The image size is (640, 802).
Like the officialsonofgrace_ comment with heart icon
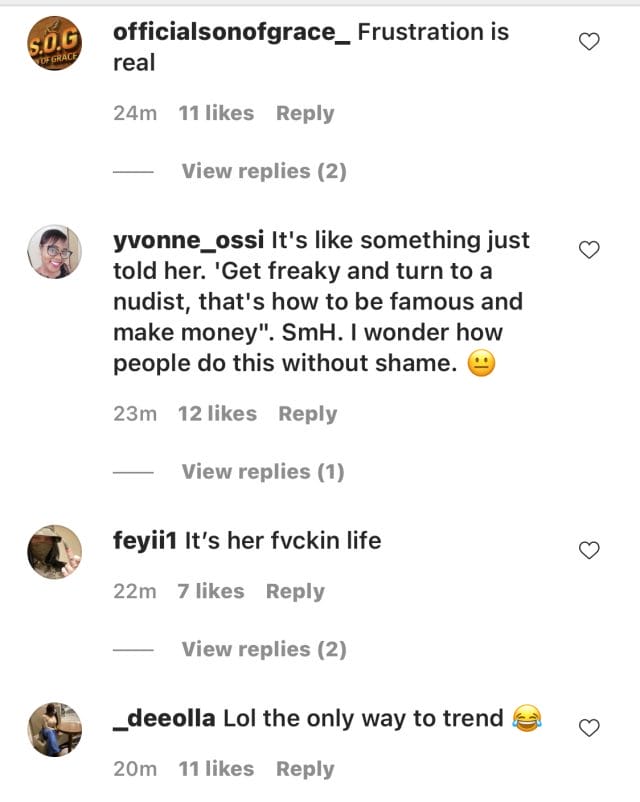[590, 41]
